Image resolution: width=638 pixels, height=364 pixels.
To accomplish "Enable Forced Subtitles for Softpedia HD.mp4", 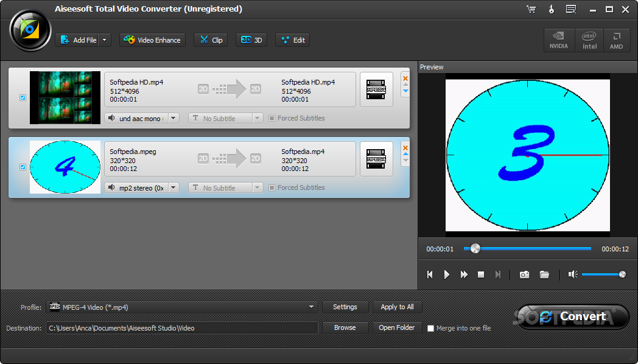I will pos(272,118).
